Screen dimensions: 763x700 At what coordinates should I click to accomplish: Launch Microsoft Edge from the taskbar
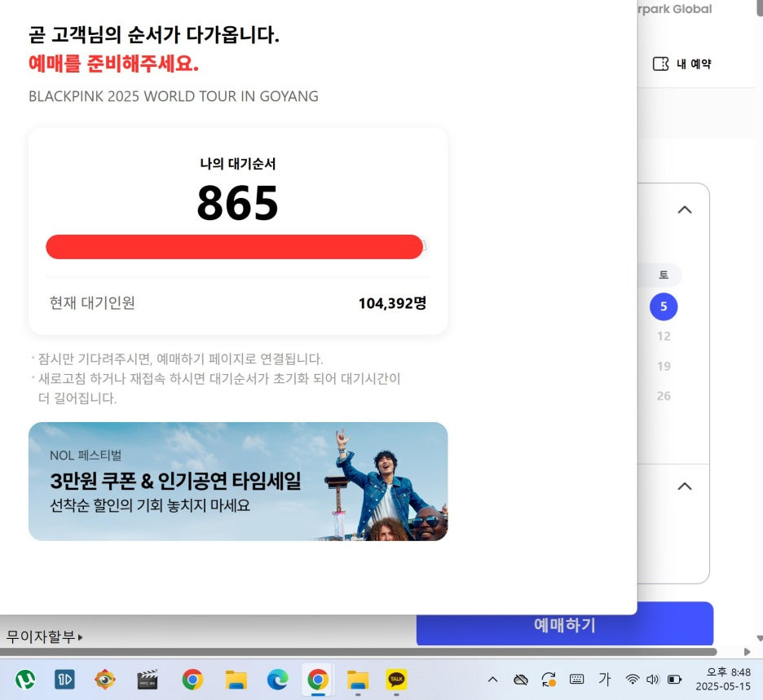(x=277, y=679)
